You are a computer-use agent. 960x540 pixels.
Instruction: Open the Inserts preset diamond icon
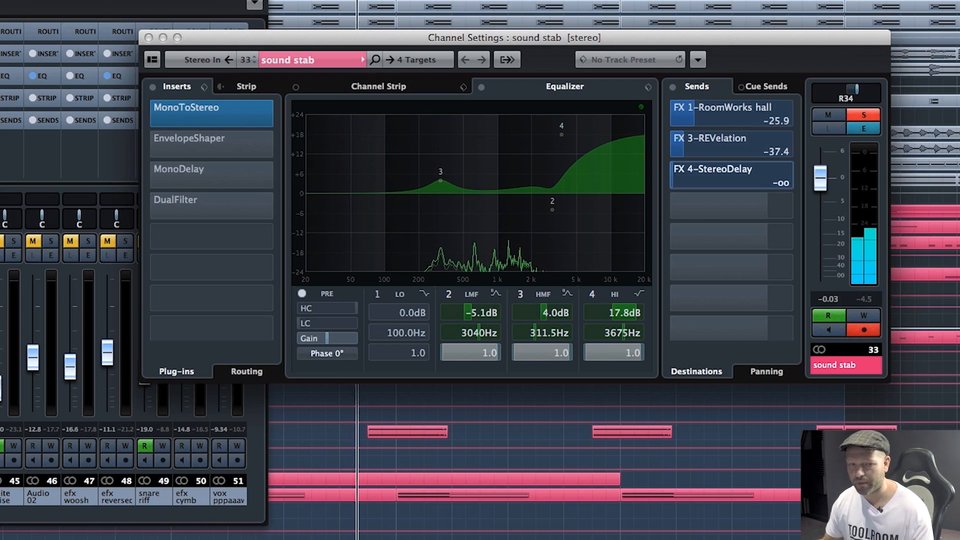point(204,87)
